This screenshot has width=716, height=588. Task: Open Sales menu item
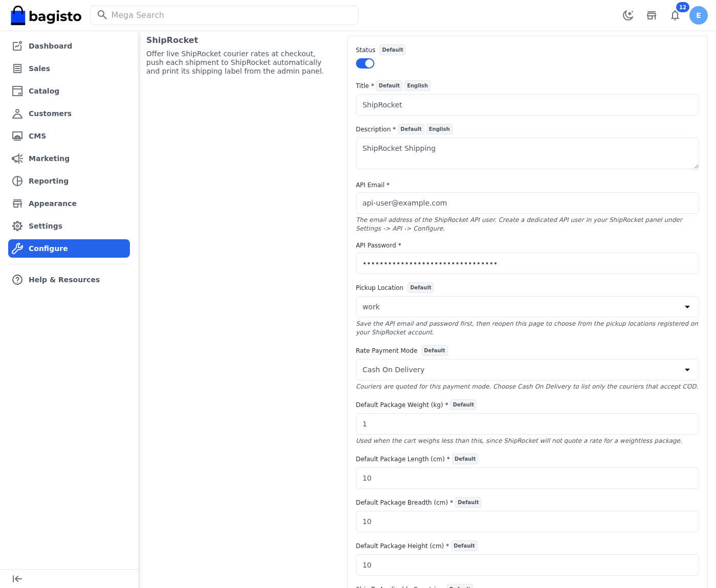69,69
